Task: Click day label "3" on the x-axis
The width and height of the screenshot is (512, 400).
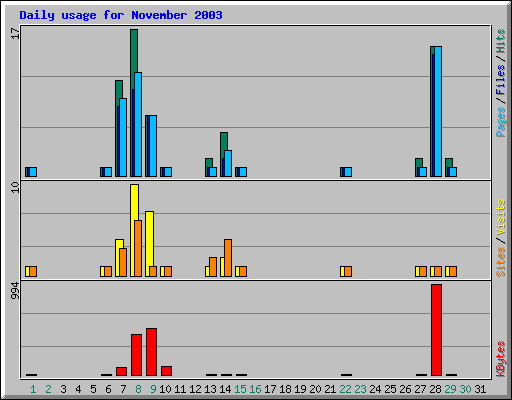Action: pyautogui.click(x=63, y=389)
